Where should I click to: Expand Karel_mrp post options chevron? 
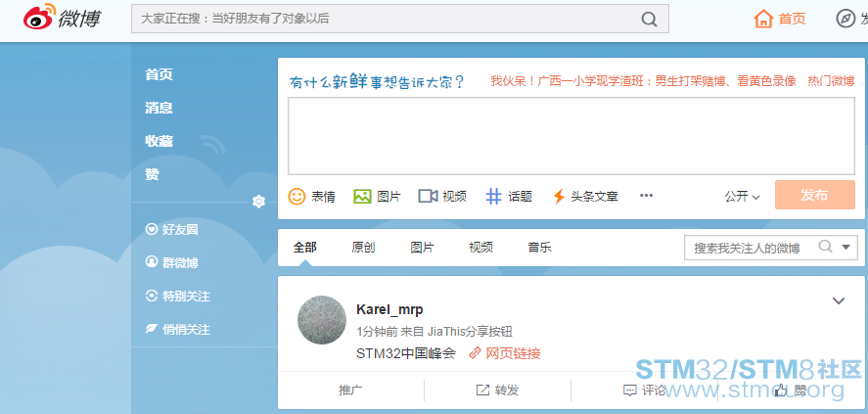click(x=839, y=300)
